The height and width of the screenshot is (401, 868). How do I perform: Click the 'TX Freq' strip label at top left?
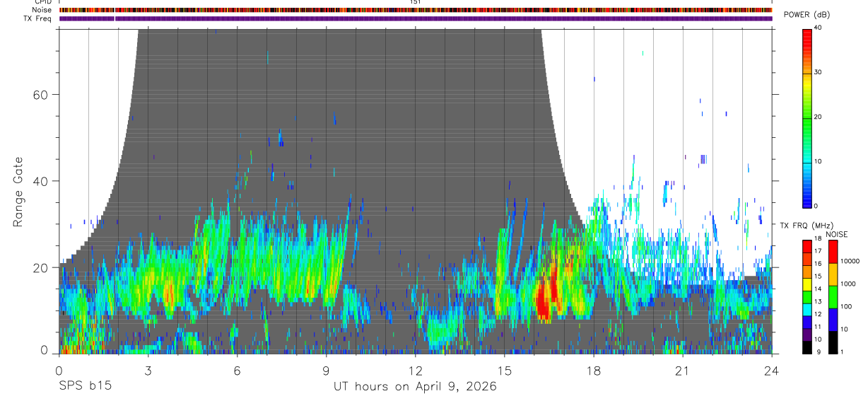(37, 18)
